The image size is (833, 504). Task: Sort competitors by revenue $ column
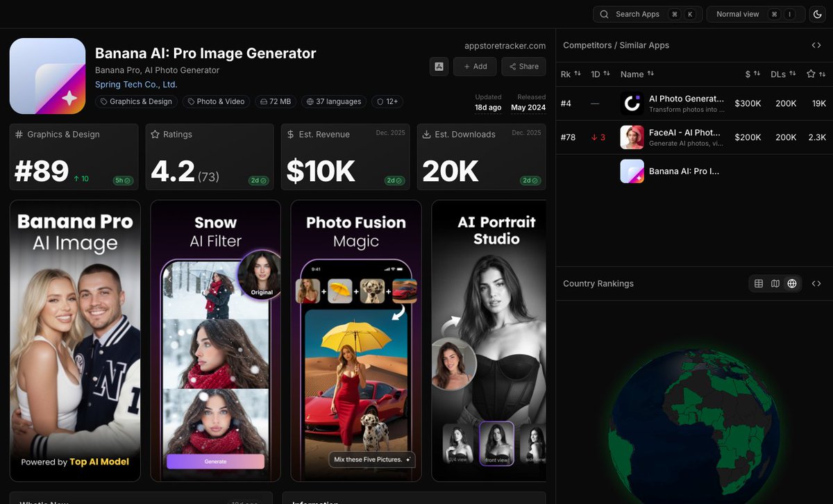753,74
